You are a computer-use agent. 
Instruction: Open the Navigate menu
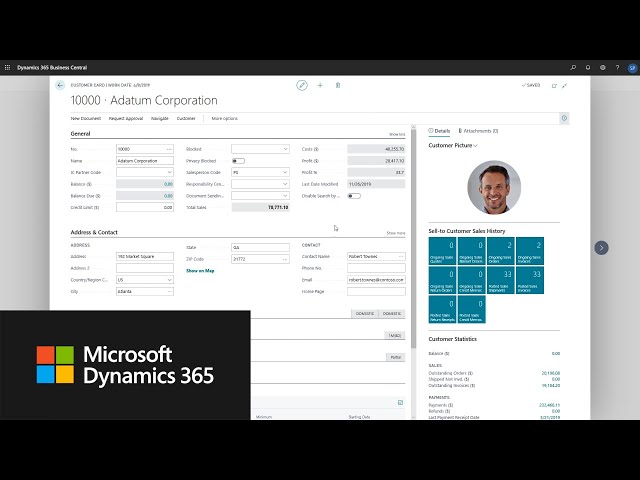pyautogui.click(x=160, y=118)
